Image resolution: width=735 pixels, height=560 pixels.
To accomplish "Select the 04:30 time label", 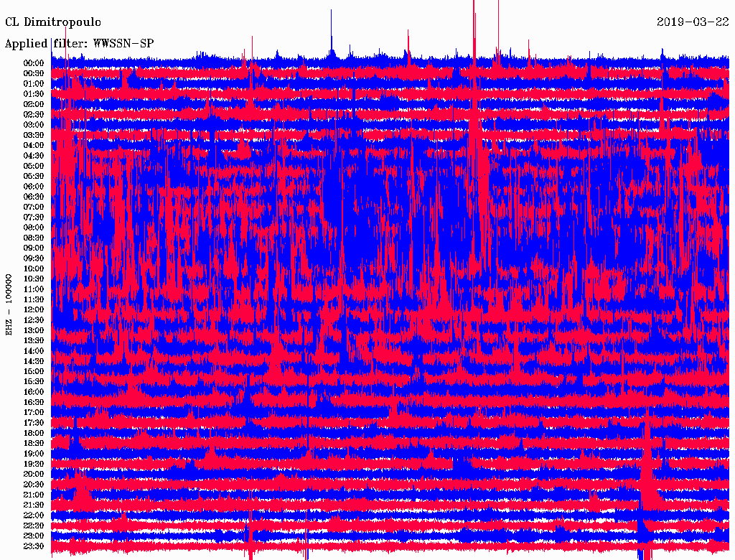I will coord(34,156).
